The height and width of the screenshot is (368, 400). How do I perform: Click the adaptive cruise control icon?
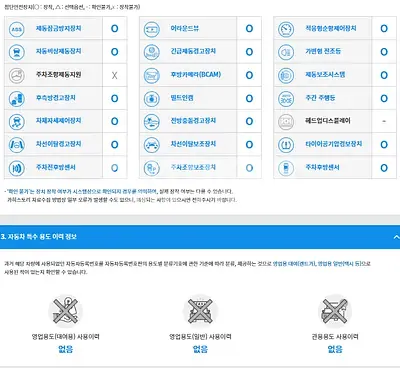pos(286,29)
